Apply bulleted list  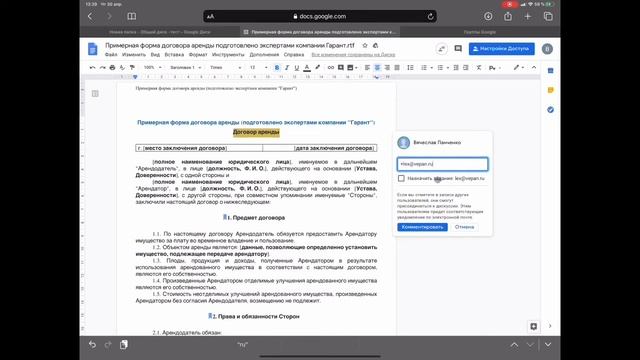point(440,67)
